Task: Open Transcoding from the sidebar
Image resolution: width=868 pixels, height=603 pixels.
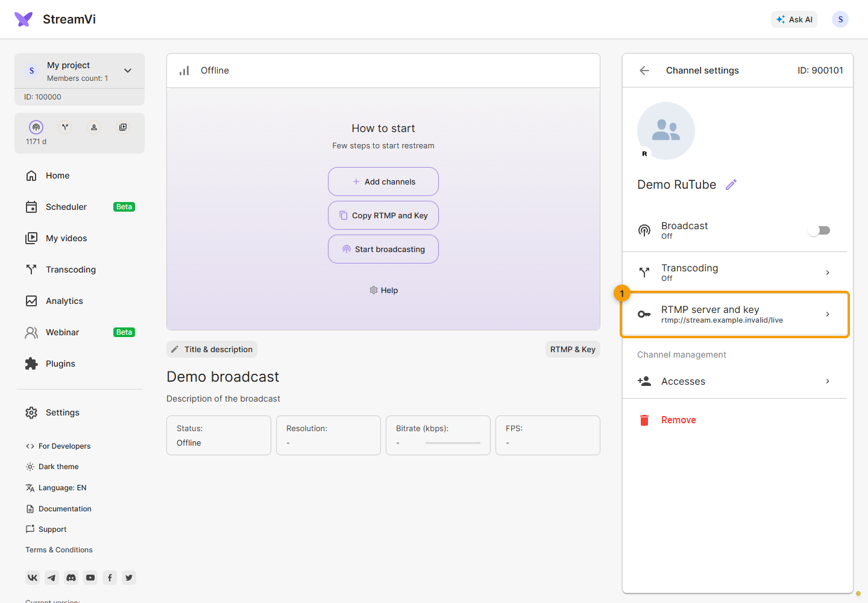Action: point(80,270)
